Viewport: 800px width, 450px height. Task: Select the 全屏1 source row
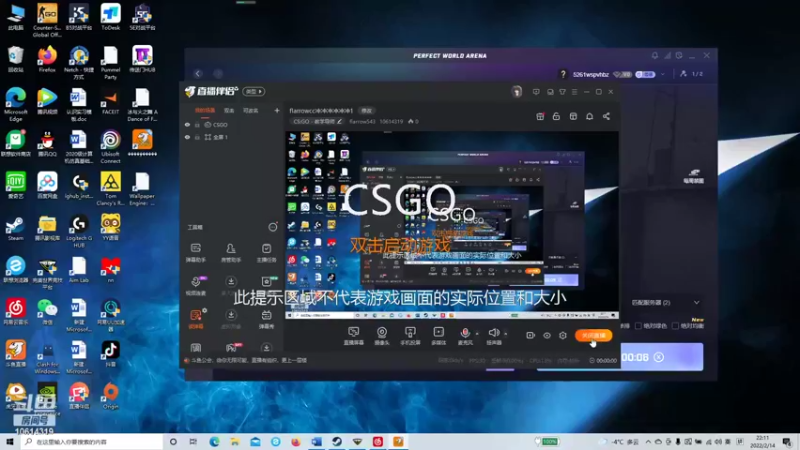[x=232, y=137]
